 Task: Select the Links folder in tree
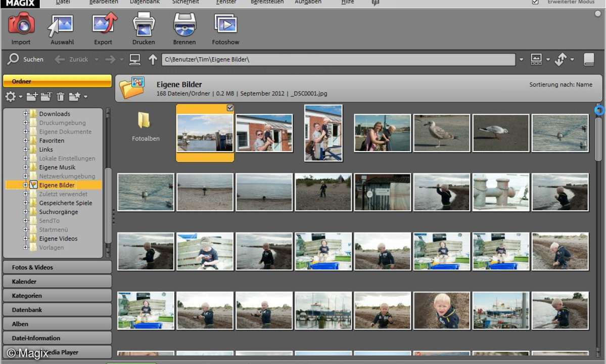tap(46, 150)
